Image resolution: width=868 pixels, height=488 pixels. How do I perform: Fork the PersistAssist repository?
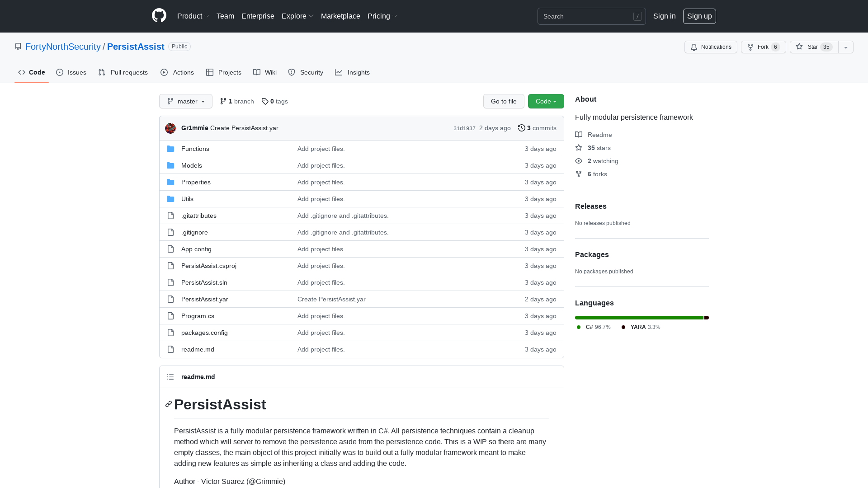(762, 47)
